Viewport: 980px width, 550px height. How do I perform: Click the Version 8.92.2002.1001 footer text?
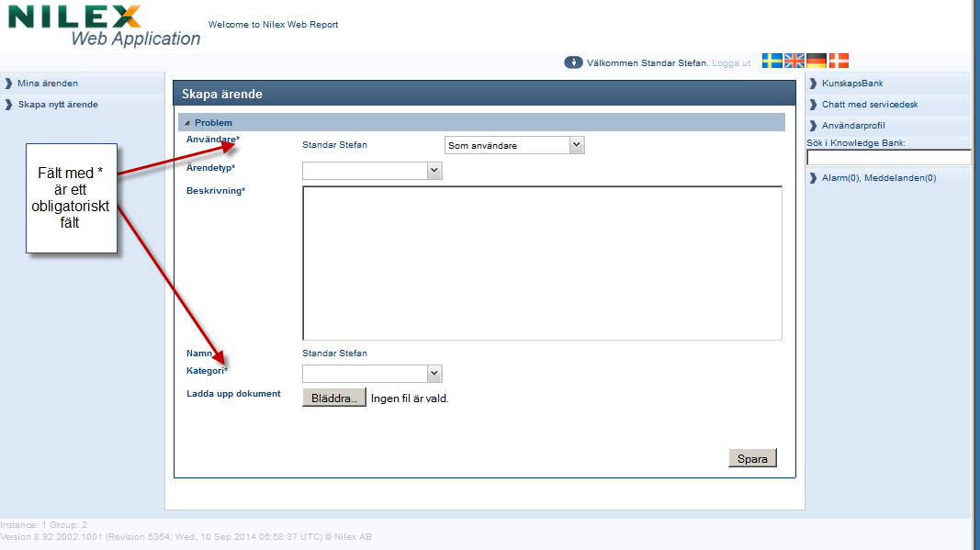click(186, 537)
